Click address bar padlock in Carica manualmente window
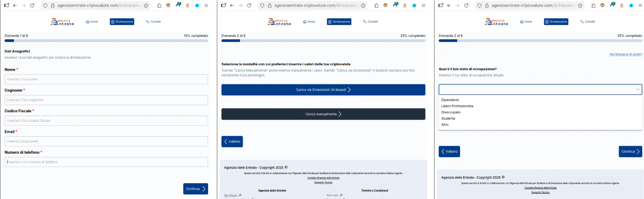The height and width of the screenshot is (199, 644). [x=269, y=6]
